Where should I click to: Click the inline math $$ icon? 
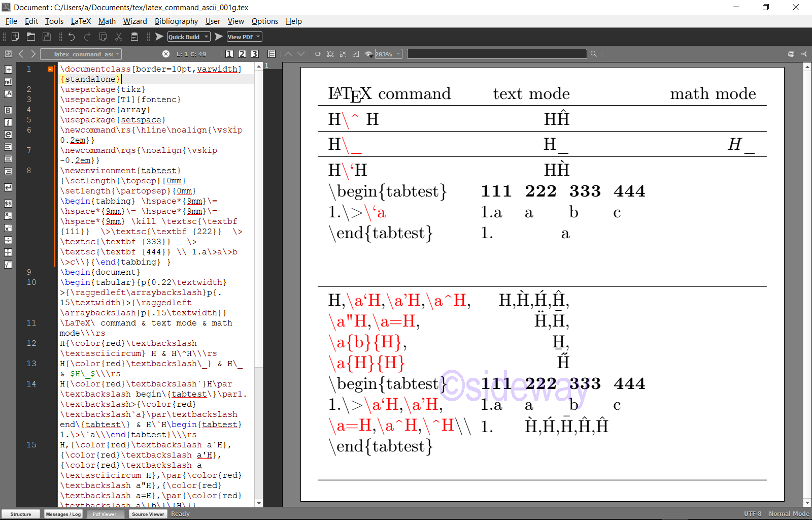[8, 204]
